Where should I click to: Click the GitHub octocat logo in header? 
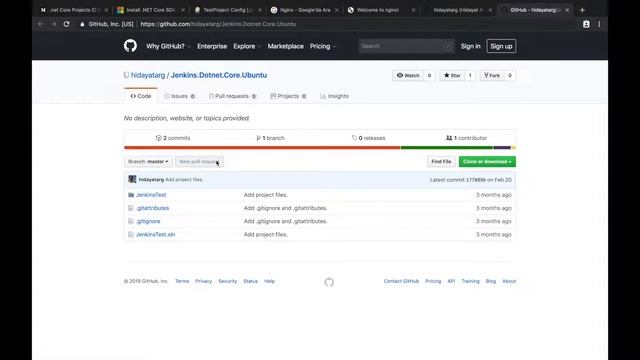(x=130, y=46)
